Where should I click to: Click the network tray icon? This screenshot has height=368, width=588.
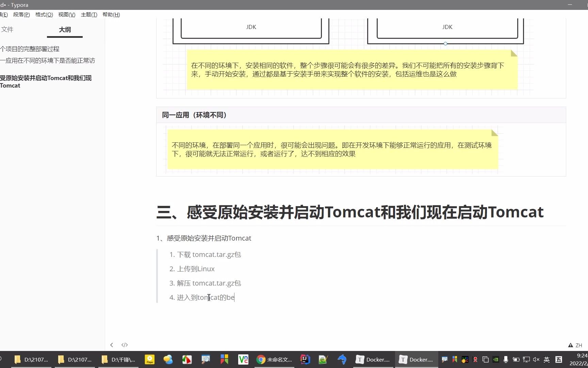(526, 359)
